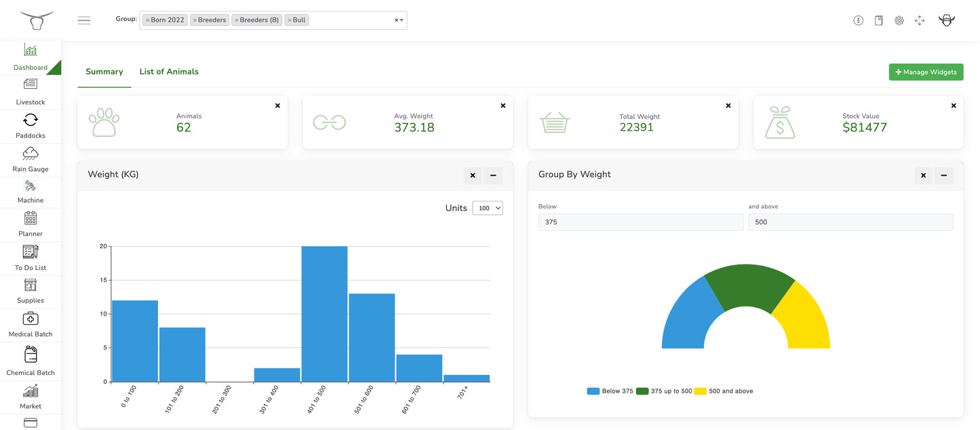Expand the Group selector dropdown arrow
This screenshot has width=980, height=430.
(x=402, y=20)
